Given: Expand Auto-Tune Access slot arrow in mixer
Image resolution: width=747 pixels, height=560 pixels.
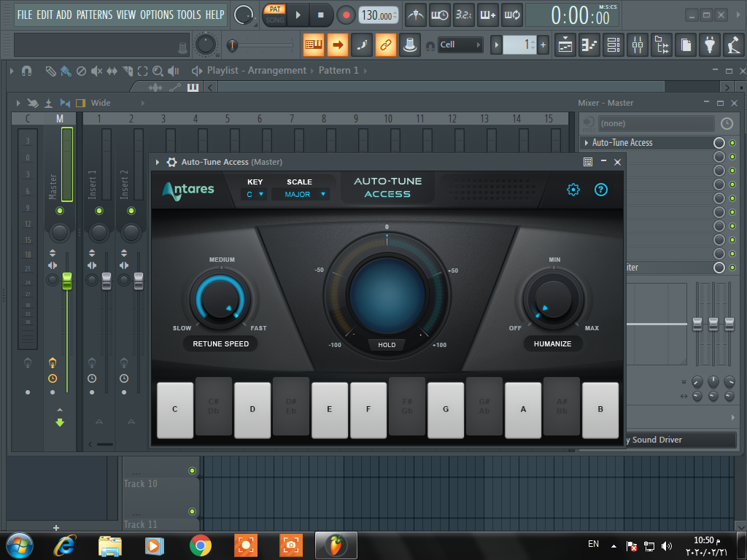Looking at the screenshot, I should 586,142.
